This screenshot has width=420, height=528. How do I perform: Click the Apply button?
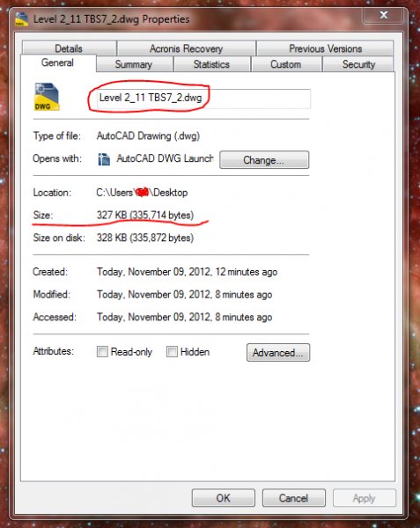tap(365, 498)
